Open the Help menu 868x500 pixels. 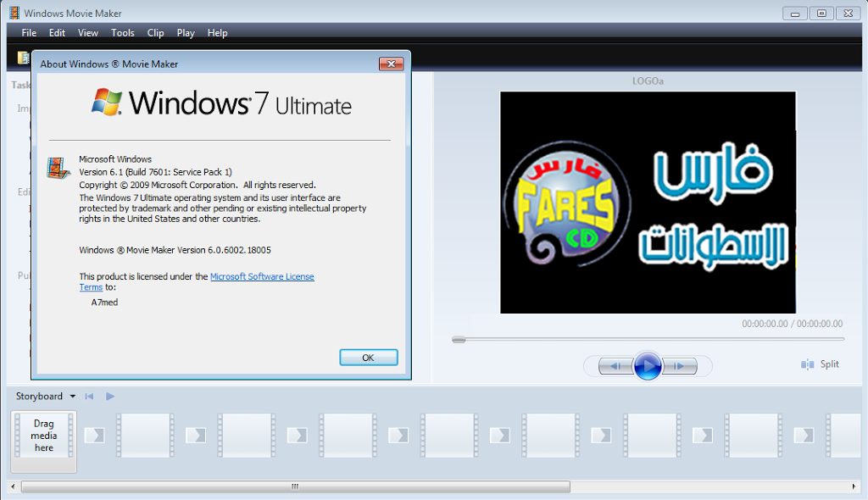click(218, 33)
